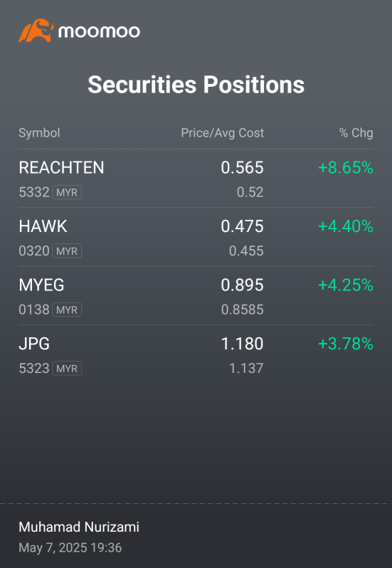Click the username Muhamad Nurizami
This screenshot has height=568, width=392.
(79, 527)
